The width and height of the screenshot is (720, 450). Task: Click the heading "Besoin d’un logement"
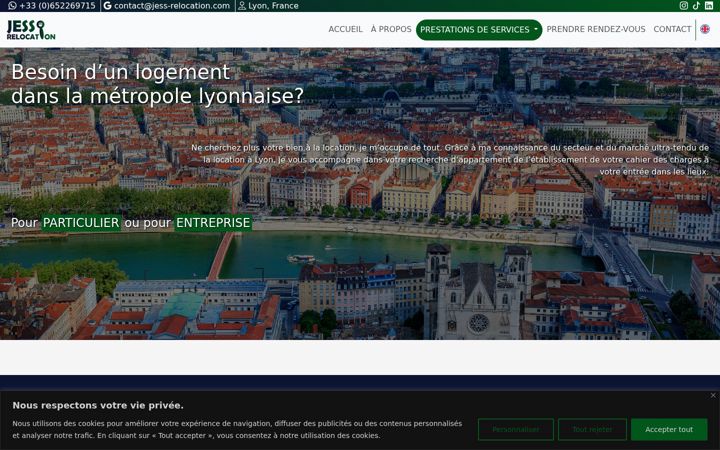[x=120, y=72]
